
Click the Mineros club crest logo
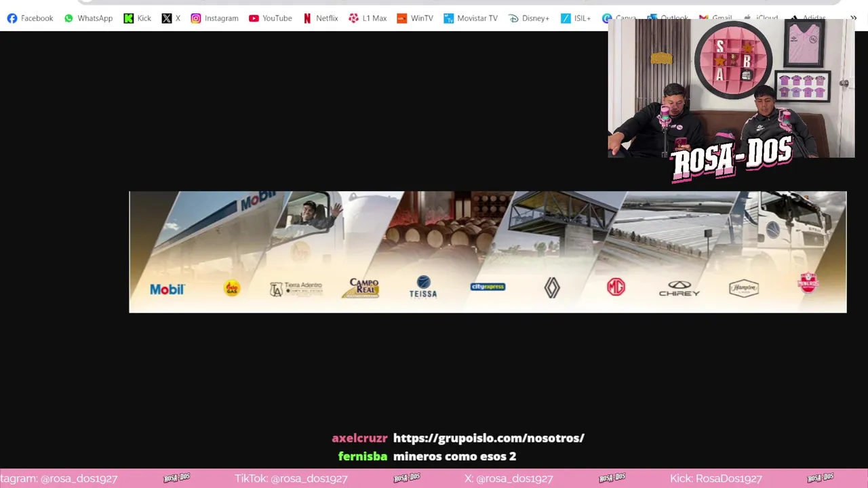(808, 283)
